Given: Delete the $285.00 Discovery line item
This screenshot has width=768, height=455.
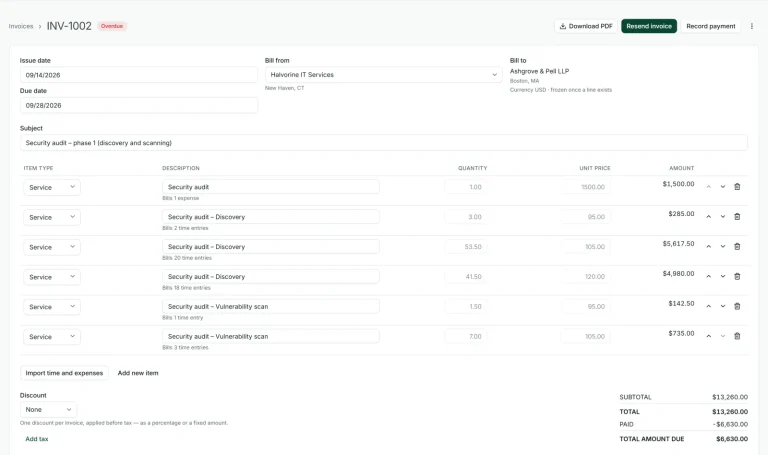Looking at the screenshot, I should click(737, 216).
